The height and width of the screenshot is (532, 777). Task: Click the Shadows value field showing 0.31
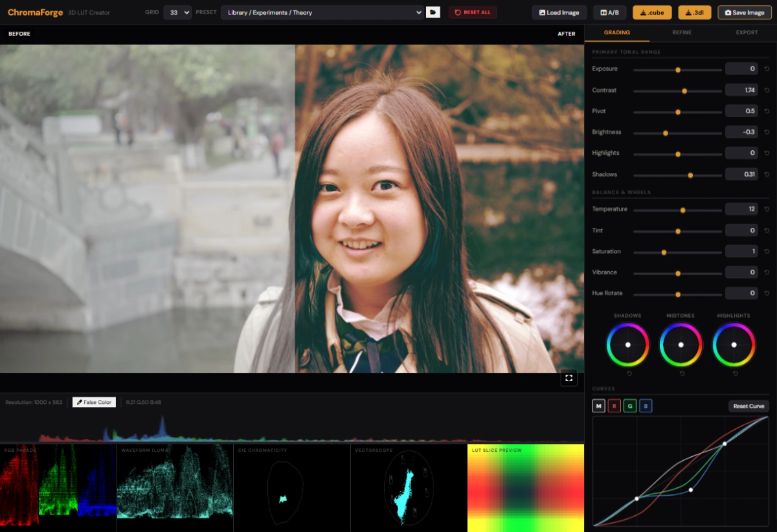[741, 174]
